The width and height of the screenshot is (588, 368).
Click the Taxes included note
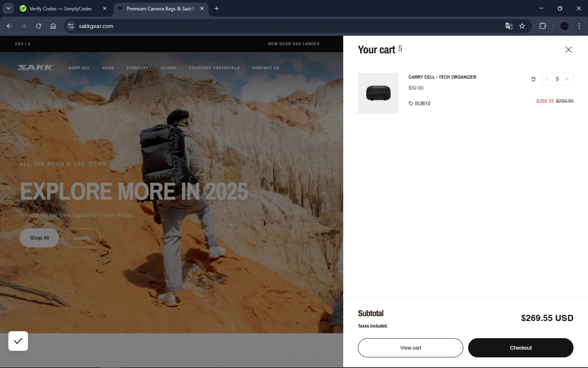pos(373,326)
